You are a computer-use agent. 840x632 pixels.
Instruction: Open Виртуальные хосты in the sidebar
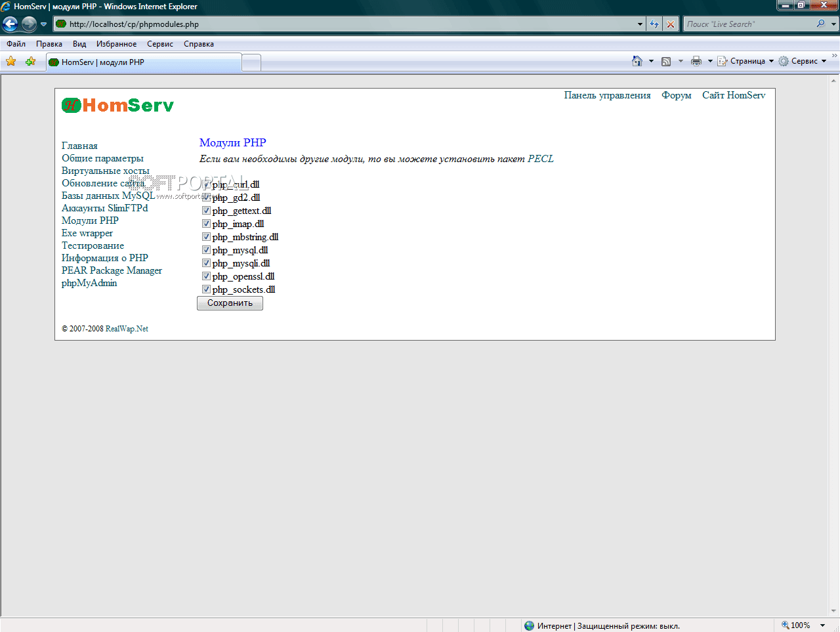pyautogui.click(x=106, y=171)
